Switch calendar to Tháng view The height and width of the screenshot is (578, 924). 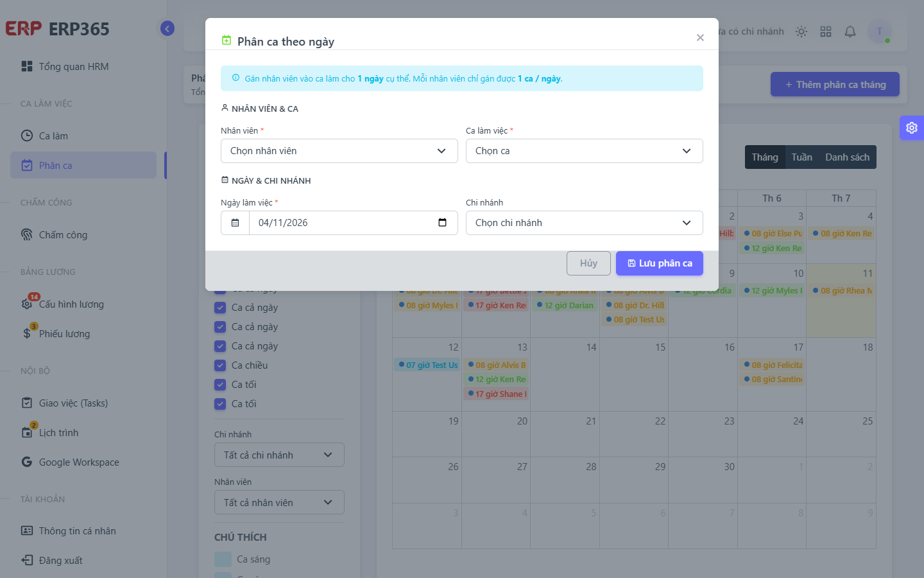(765, 157)
